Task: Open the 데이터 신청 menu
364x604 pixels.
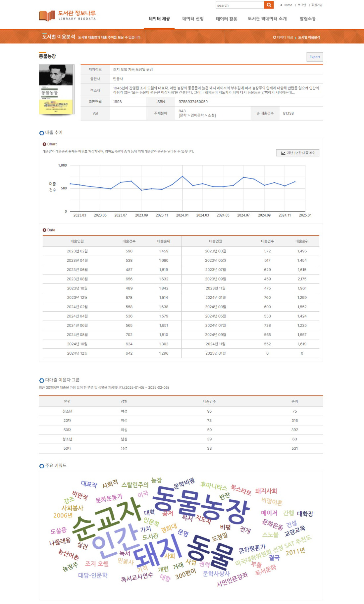Action: click(x=193, y=19)
